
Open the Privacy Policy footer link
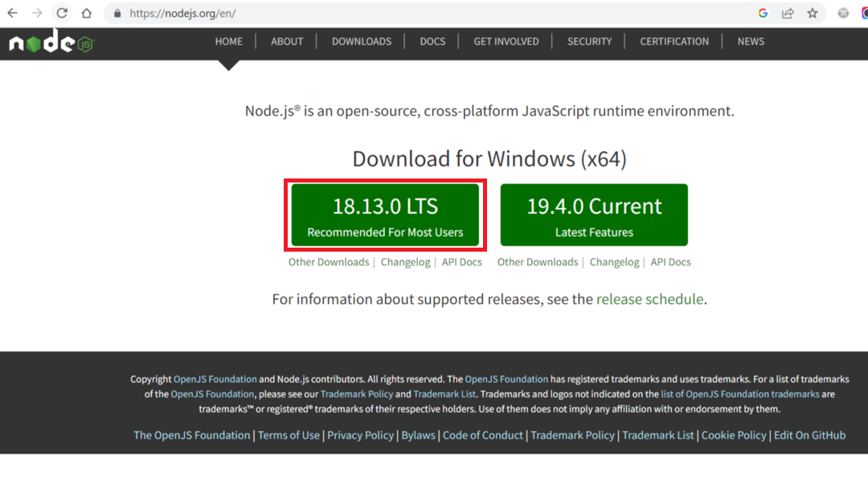coord(360,436)
